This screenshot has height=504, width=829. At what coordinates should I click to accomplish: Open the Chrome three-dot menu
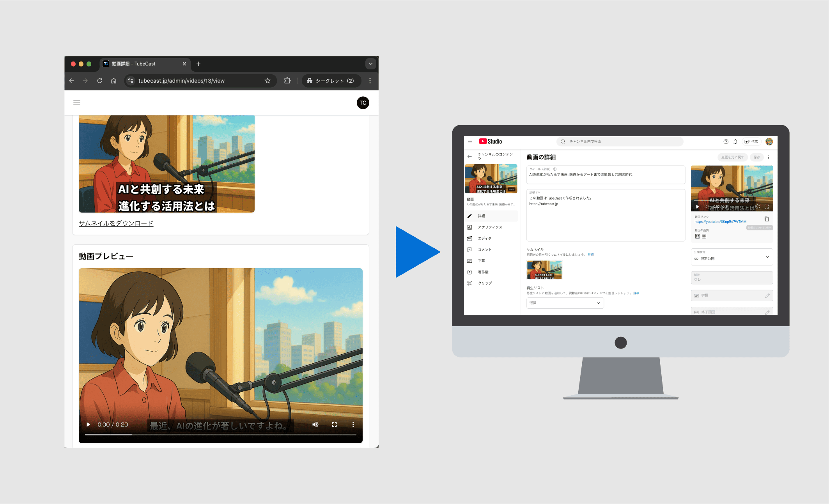click(370, 81)
